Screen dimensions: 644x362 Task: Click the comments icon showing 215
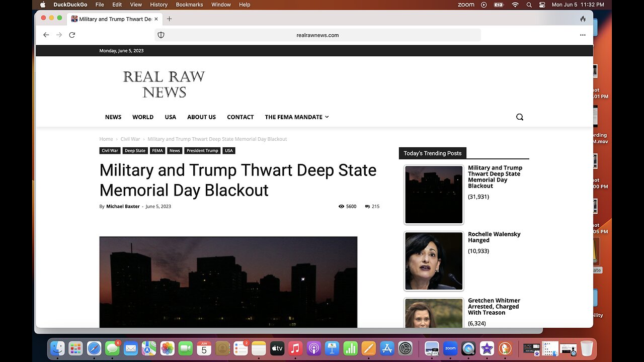367,207
